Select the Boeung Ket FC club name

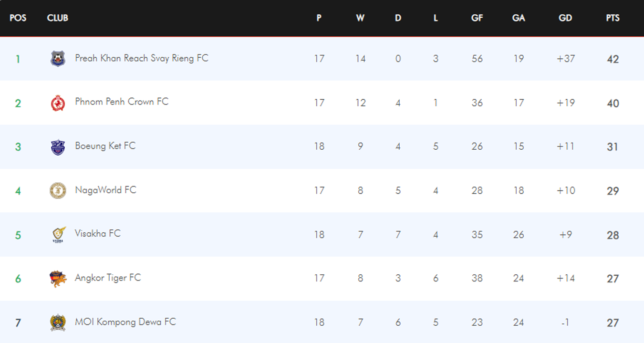(105, 146)
